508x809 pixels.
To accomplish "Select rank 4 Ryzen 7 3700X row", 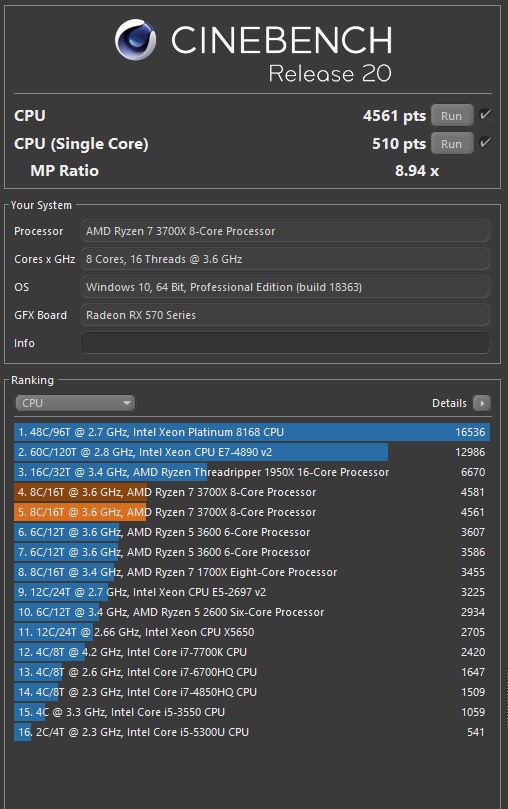I will click(x=252, y=492).
